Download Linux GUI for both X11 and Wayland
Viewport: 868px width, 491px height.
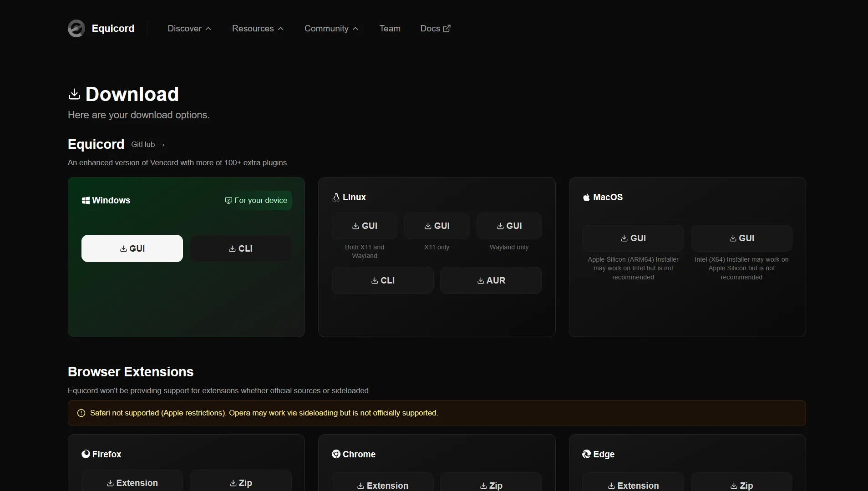point(365,226)
